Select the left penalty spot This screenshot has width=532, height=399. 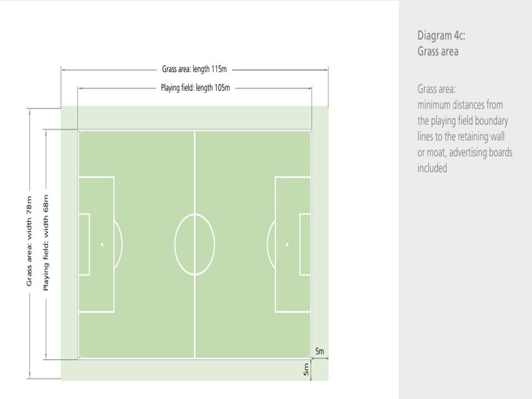(102, 244)
